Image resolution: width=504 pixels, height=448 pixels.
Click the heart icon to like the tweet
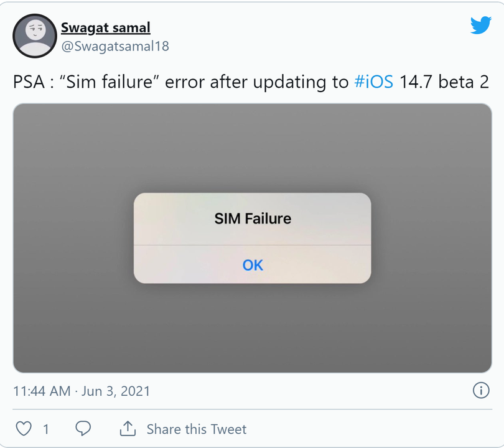24,429
